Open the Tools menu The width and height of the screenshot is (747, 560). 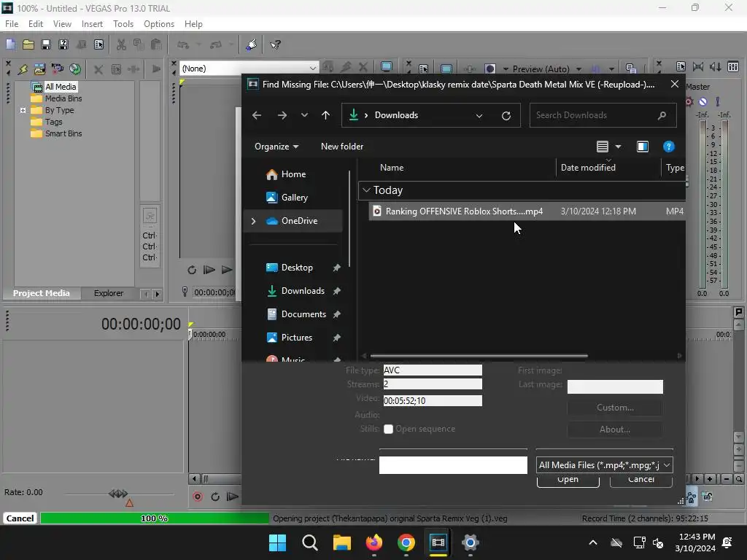point(123,24)
